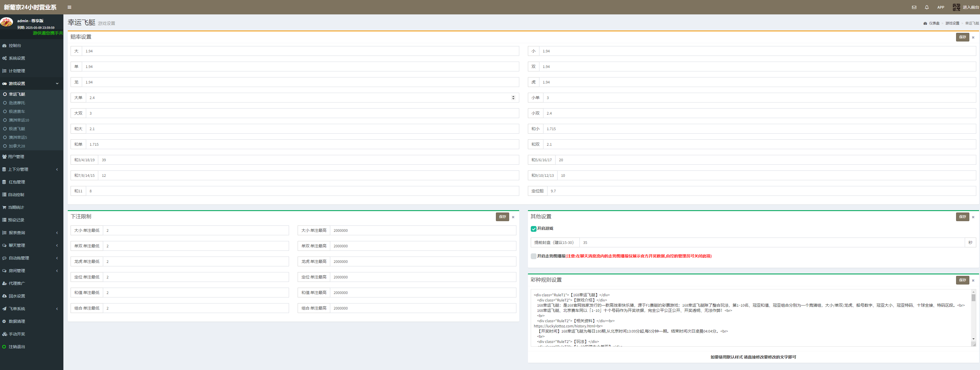Click the notification bell icon
This screenshot has width=980, height=370.
click(927, 7)
